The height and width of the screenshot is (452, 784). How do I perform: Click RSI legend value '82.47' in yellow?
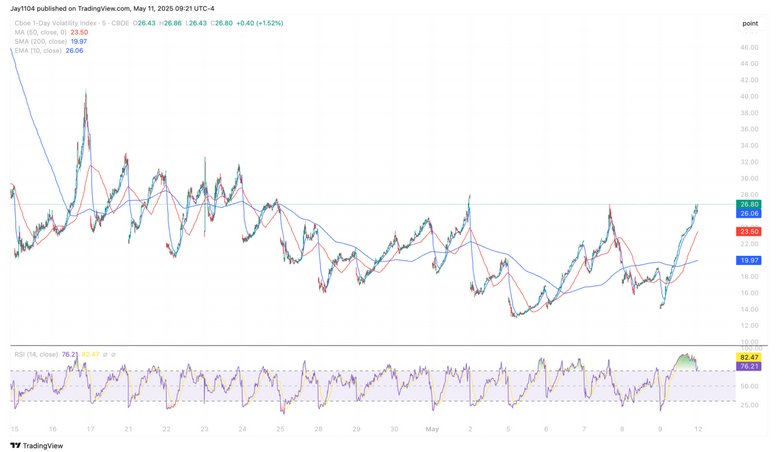pyautogui.click(x=90, y=354)
